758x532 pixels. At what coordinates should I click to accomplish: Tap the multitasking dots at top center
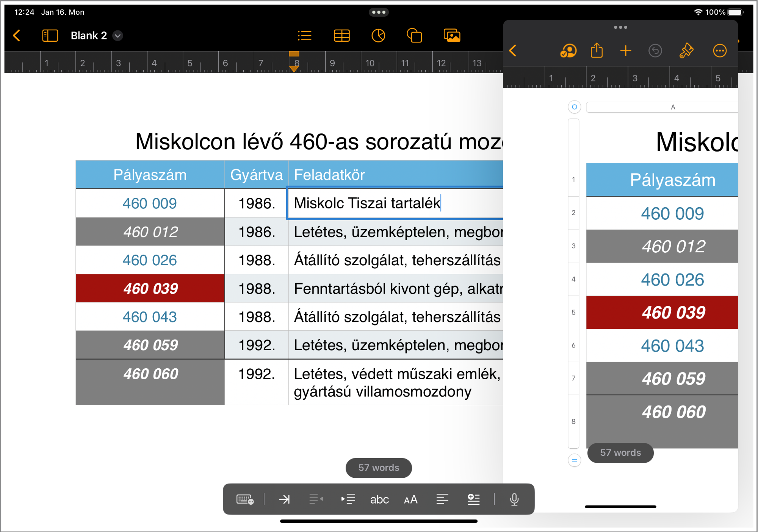pyautogui.click(x=379, y=12)
